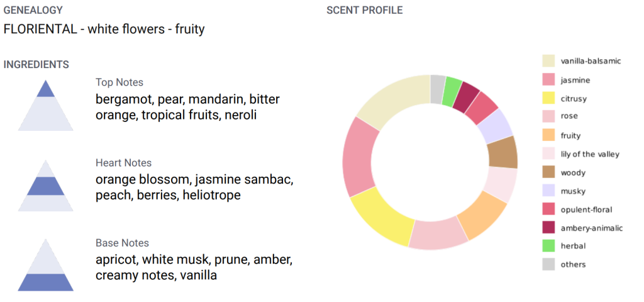Viewport: 644px width, 302px height.
Task: Click the SCENT PROFILE section header
Action: coord(365,10)
